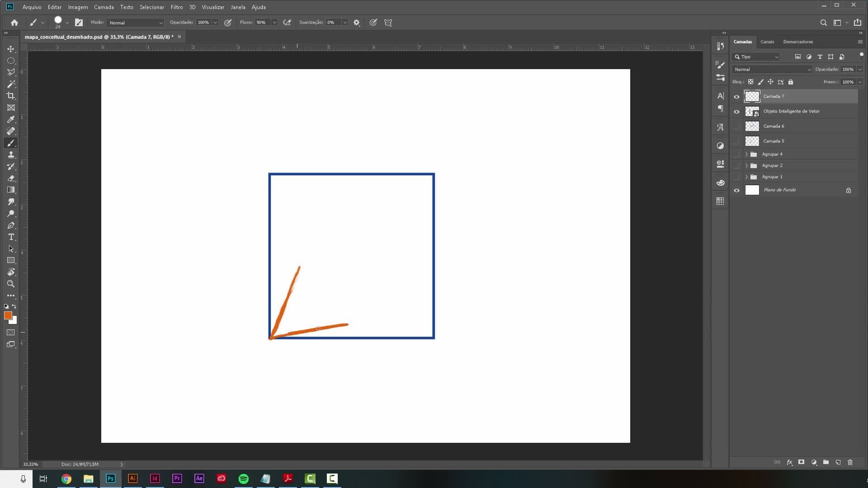Create a new layer in panel
Screen dimensions: 868x488
838,462
